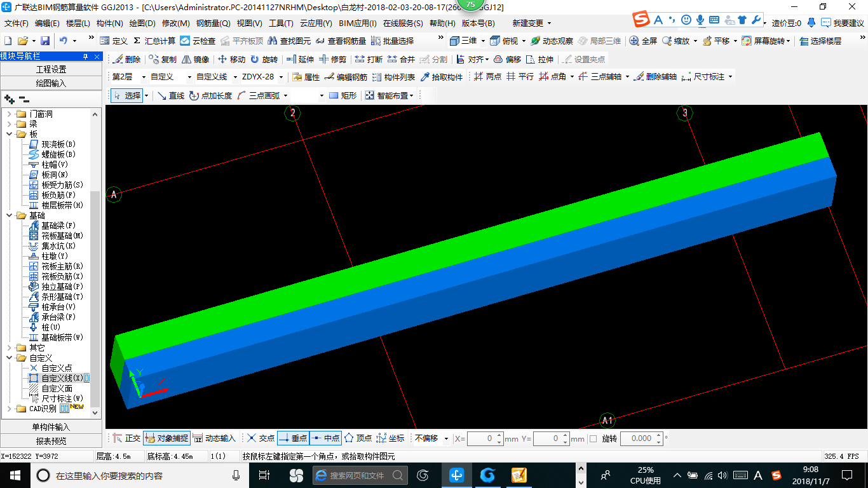
Task: Open 编辑钢筋 (edit rebar)
Action: 346,77
